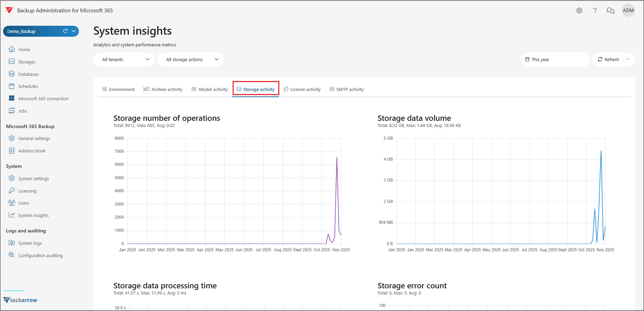Click the Microsoft 365 connection icon
Screen dimensions: 644x311
[12, 99]
